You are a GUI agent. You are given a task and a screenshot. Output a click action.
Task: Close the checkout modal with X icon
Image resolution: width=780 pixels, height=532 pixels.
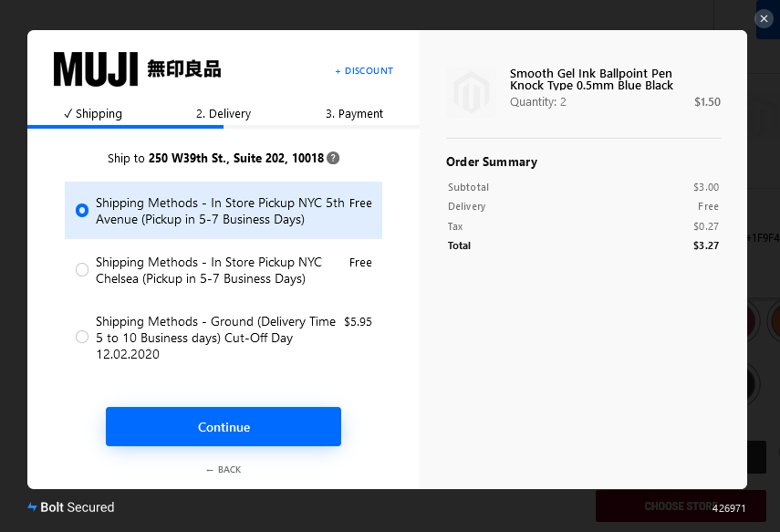click(764, 19)
